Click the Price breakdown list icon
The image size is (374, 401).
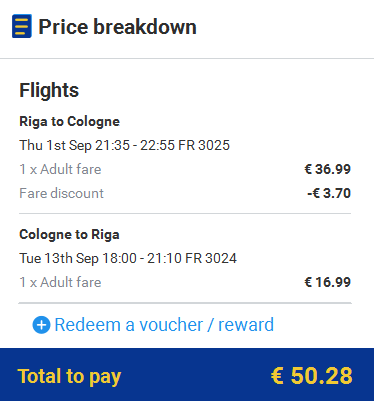(x=22, y=26)
